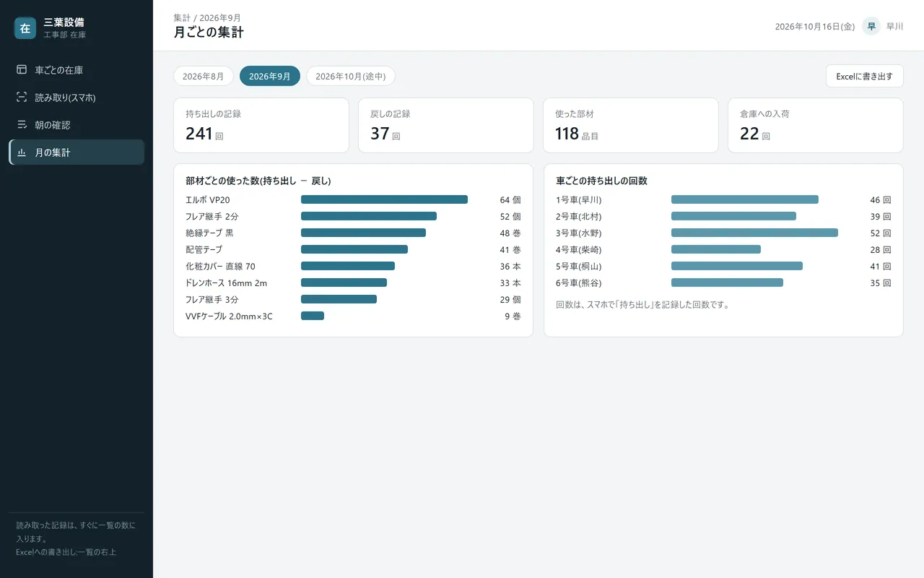
Task: Click the 集計 / 2026年9月 breadcrumb
Action: coord(207,17)
